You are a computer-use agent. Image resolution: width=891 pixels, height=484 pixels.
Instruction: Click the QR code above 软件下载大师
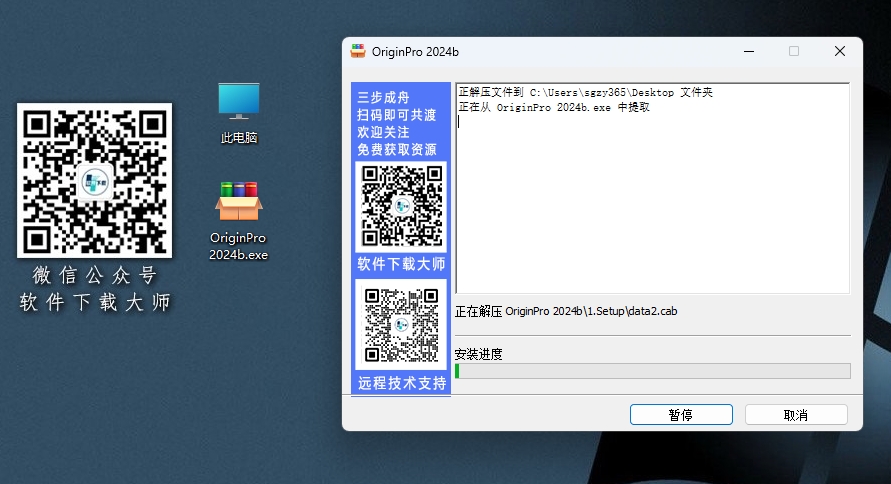tap(401, 206)
